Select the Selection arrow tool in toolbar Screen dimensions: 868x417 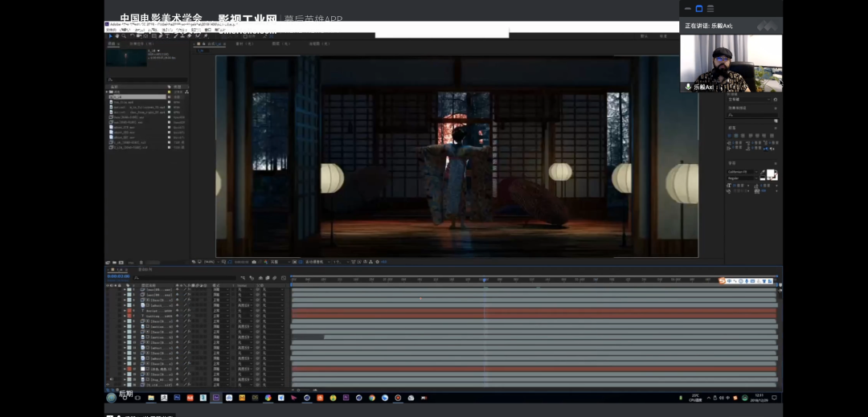(x=109, y=35)
